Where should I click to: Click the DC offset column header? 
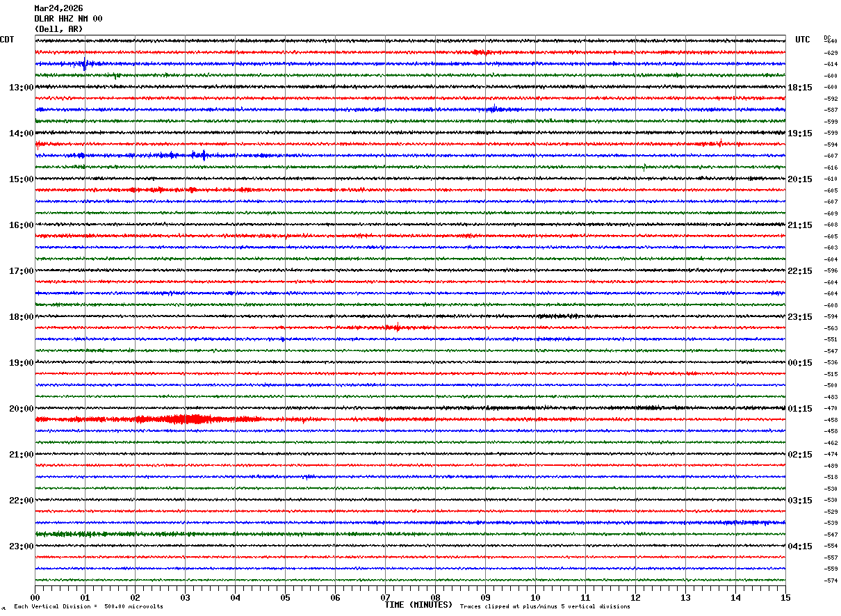pyautogui.click(x=827, y=38)
